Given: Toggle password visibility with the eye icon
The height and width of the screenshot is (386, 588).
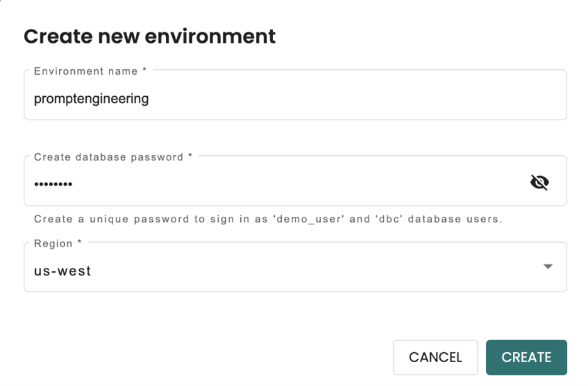Looking at the screenshot, I should [x=539, y=182].
